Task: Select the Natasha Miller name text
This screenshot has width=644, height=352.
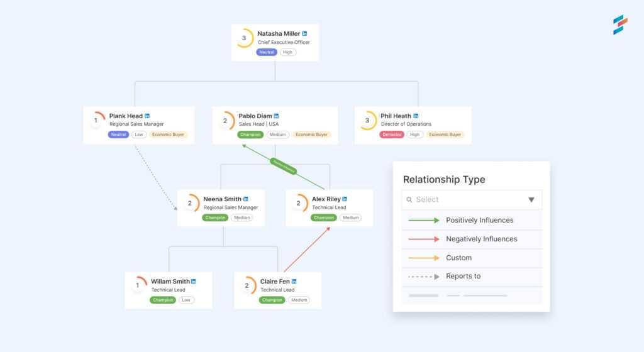Action: click(x=279, y=34)
